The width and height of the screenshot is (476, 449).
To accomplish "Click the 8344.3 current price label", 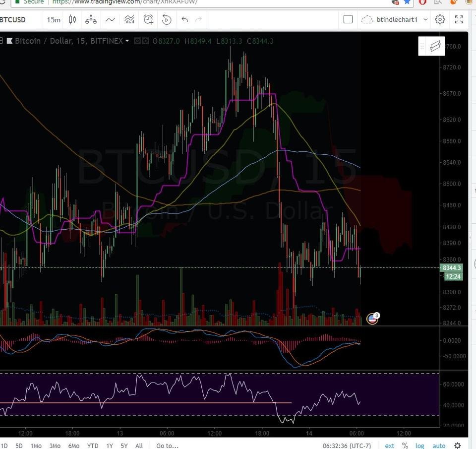I will pos(451,267).
